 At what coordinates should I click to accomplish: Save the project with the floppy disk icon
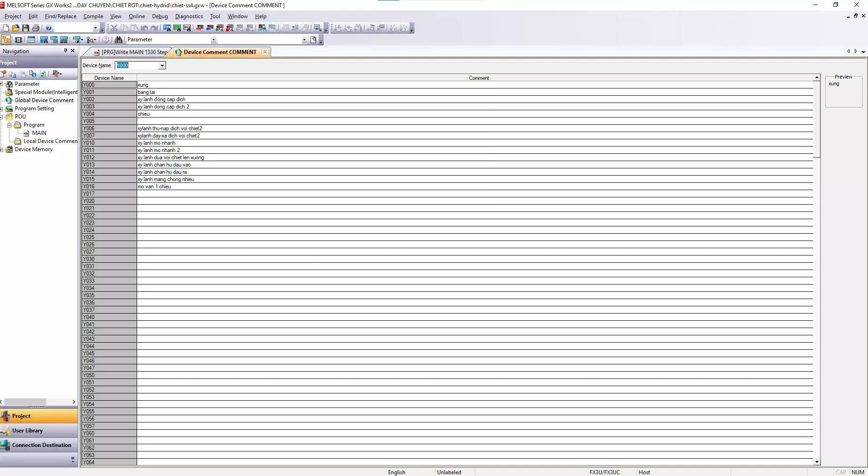coord(26,28)
